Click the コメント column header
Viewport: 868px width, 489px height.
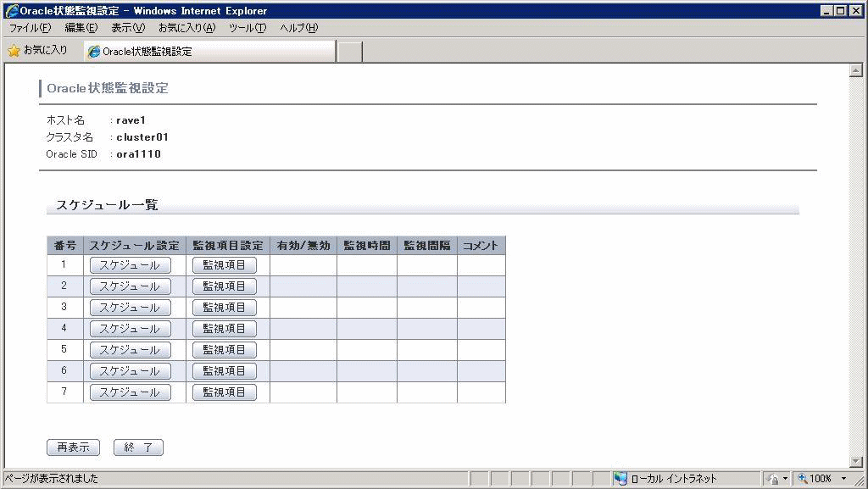point(481,246)
